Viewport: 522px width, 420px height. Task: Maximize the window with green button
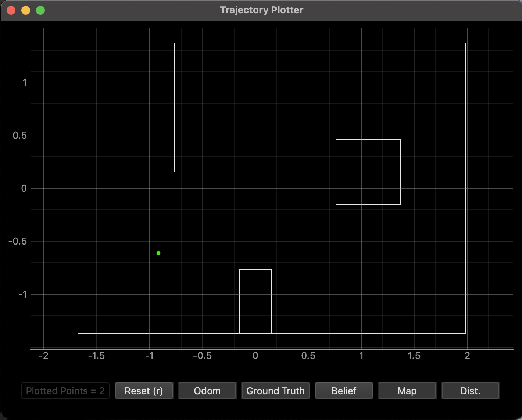40,10
